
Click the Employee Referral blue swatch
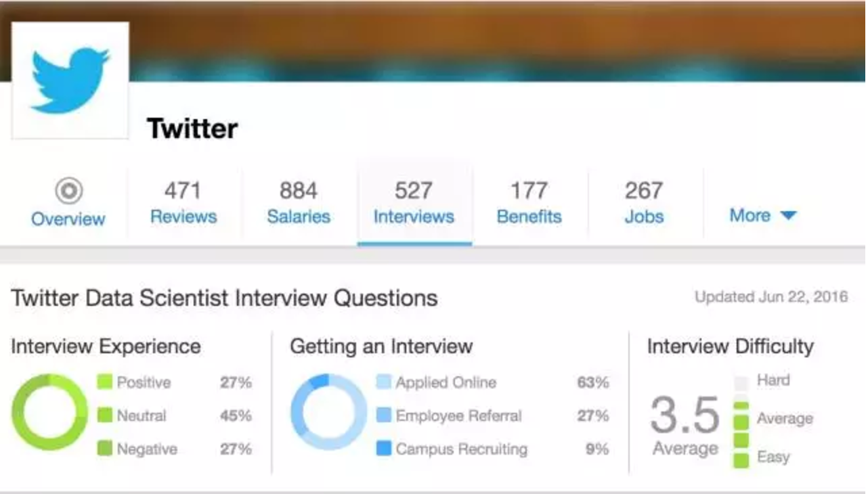[384, 415]
